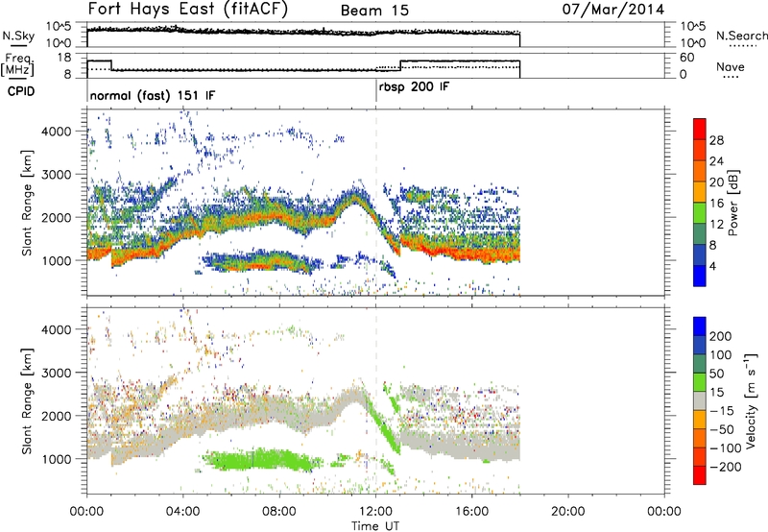Click the 'N.Search' legend label
768x532 pixels.
(741, 36)
